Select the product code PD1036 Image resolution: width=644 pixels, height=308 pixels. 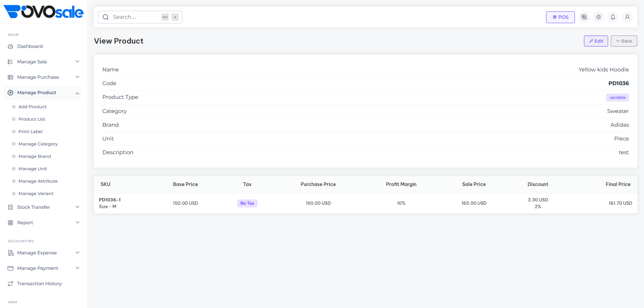[619, 83]
